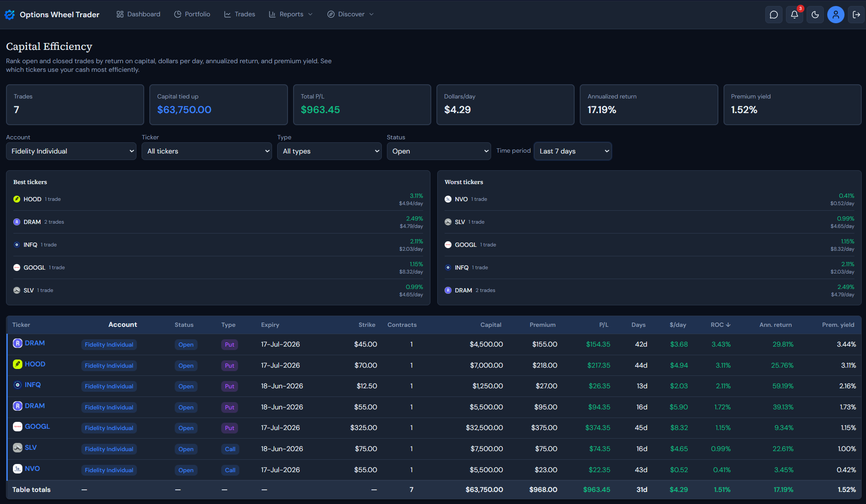Image resolution: width=866 pixels, height=504 pixels.
Task: Click Call type badge in SLV row
Action: point(230,449)
